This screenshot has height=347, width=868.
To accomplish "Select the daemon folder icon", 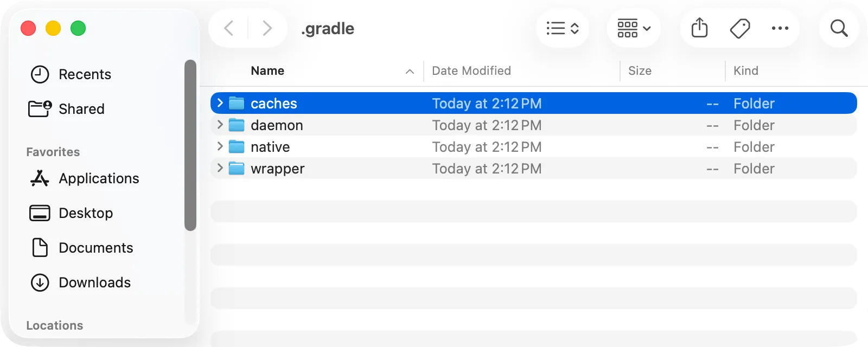I will pyautogui.click(x=237, y=125).
